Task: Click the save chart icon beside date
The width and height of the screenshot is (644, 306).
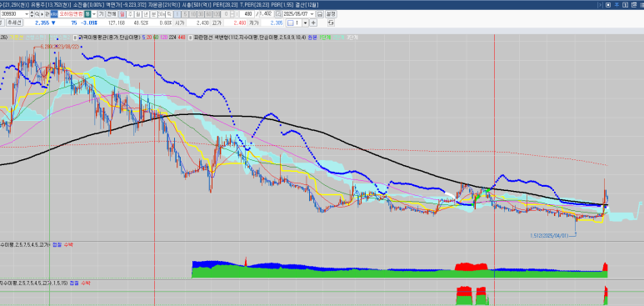Action: pyautogui.click(x=320, y=14)
